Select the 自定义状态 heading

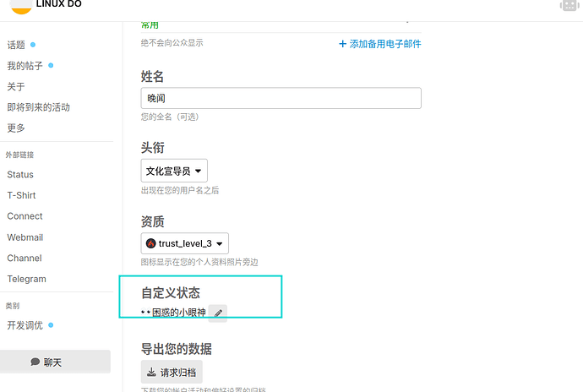click(x=171, y=293)
